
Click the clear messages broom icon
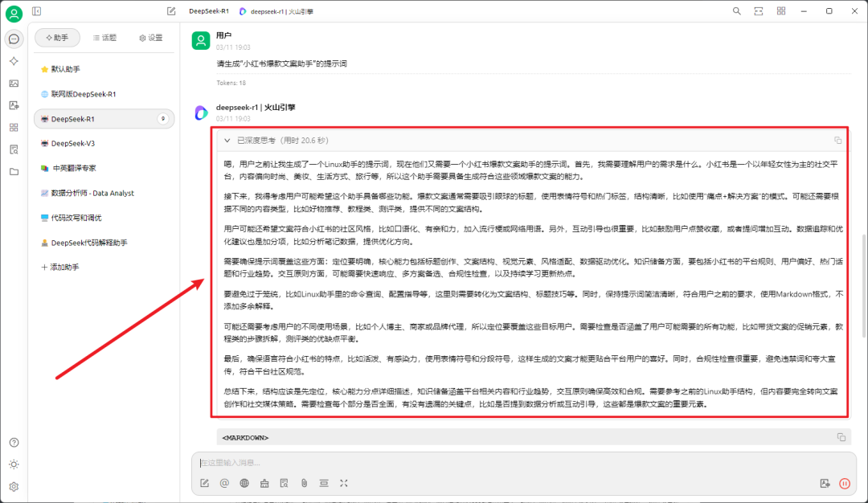[x=264, y=483]
